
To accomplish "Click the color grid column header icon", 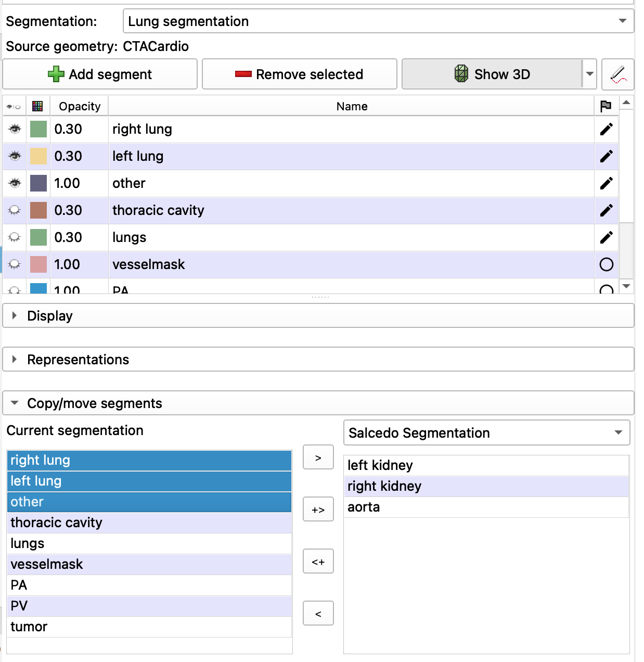I will [37, 106].
